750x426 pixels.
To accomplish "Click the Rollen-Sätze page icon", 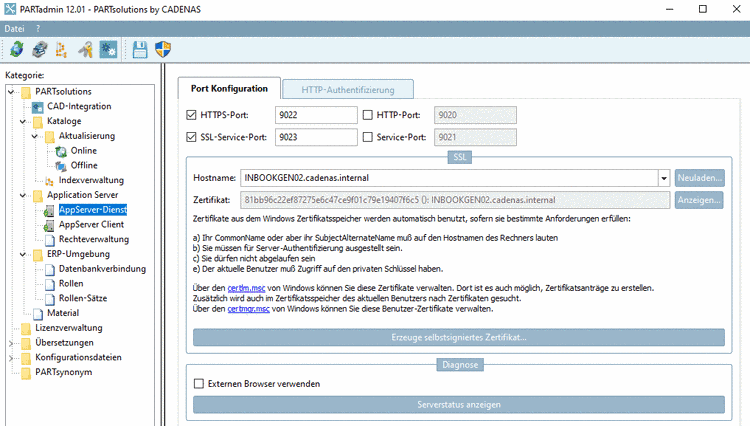I will (x=50, y=299).
